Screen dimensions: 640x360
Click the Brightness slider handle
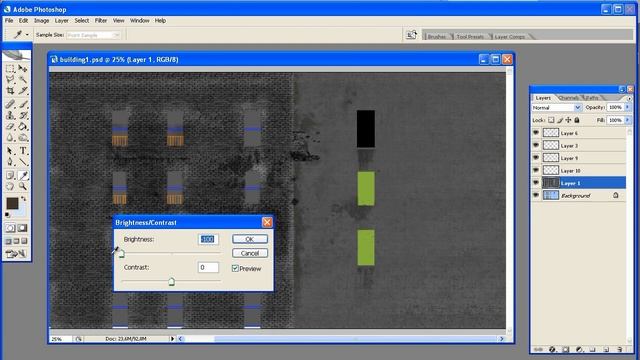coord(121,254)
